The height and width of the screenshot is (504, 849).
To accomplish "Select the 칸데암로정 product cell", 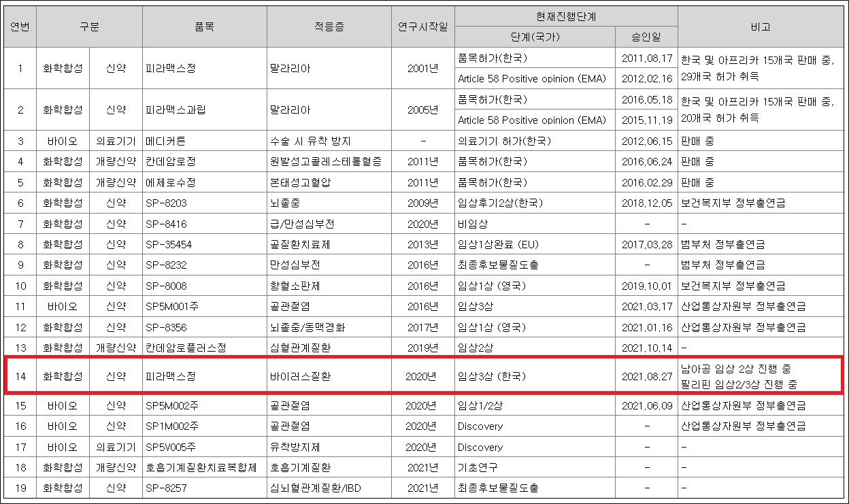I will [204, 162].
